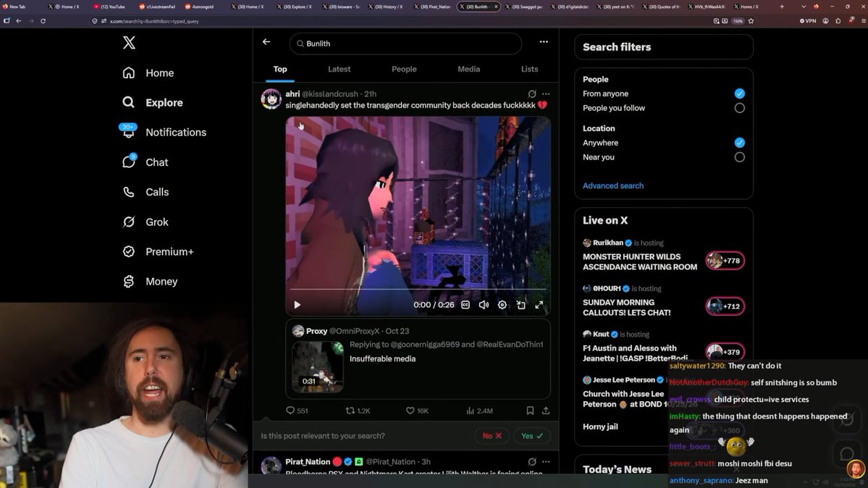Open Grok in the sidebar
This screenshot has width=868, height=488.
tap(145, 222)
